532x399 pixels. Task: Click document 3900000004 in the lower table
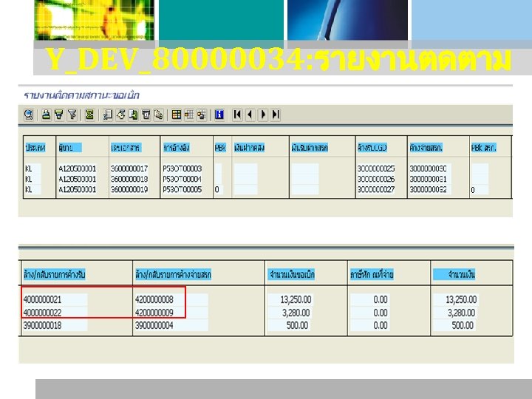pyautogui.click(x=154, y=325)
